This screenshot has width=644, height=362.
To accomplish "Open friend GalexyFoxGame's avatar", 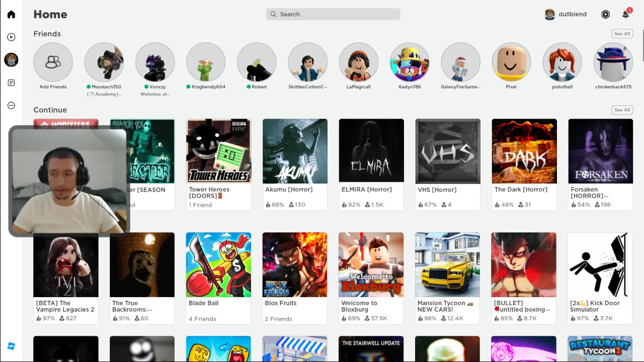I will (x=460, y=62).
